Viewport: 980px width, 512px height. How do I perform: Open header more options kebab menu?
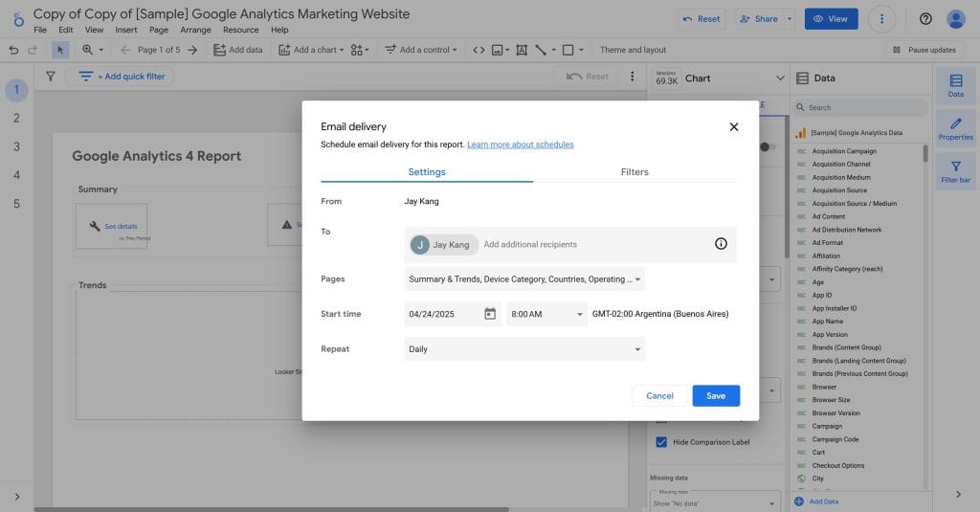point(881,19)
